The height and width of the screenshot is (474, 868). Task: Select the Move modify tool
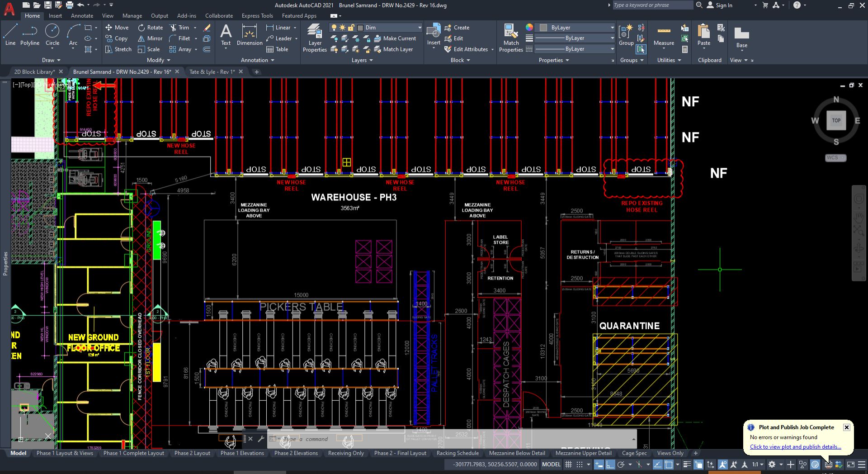(117, 27)
